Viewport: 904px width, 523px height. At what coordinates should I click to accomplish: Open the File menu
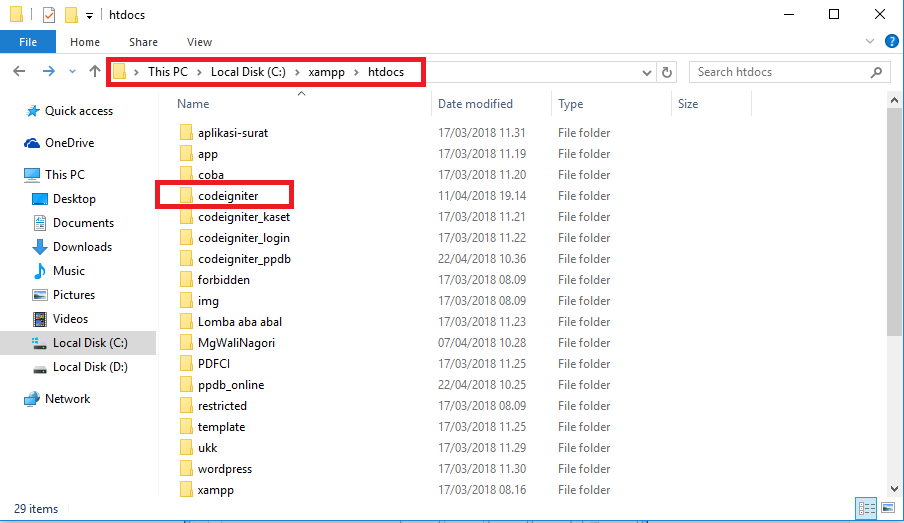pyautogui.click(x=28, y=42)
